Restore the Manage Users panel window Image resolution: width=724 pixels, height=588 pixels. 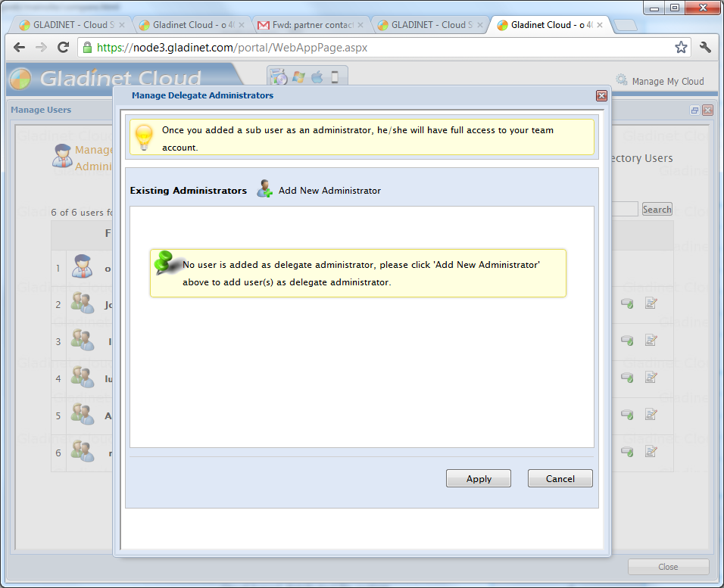[x=694, y=110]
